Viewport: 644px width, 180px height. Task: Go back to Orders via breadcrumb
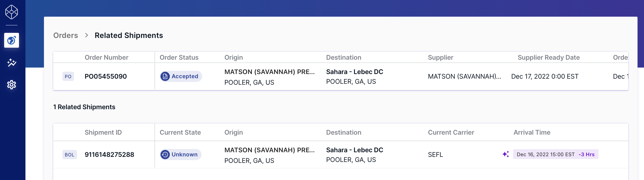coord(65,35)
